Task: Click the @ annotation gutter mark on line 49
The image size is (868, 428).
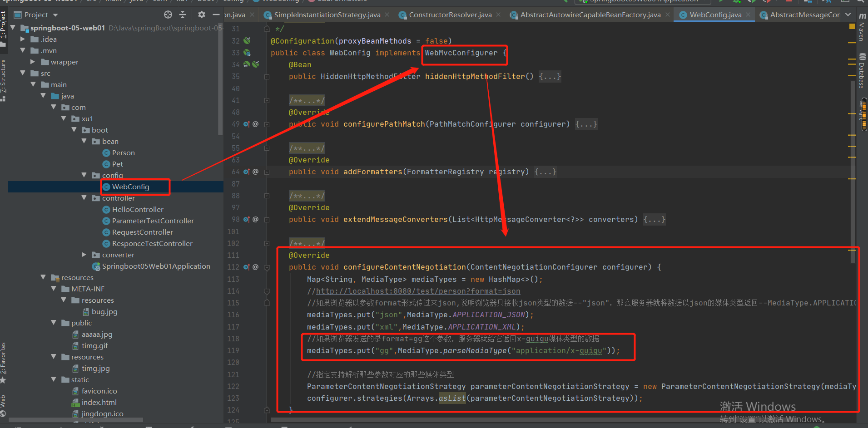Action: pyautogui.click(x=256, y=124)
